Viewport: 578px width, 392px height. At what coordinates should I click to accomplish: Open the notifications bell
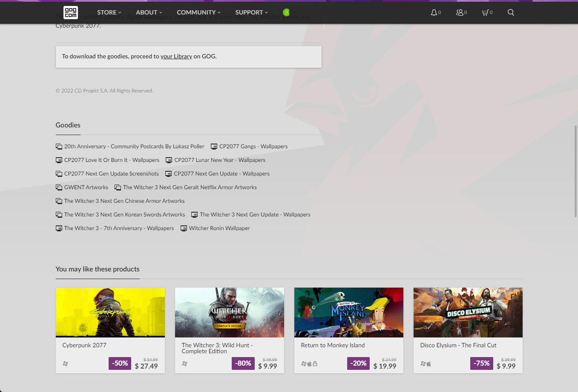[434, 12]
